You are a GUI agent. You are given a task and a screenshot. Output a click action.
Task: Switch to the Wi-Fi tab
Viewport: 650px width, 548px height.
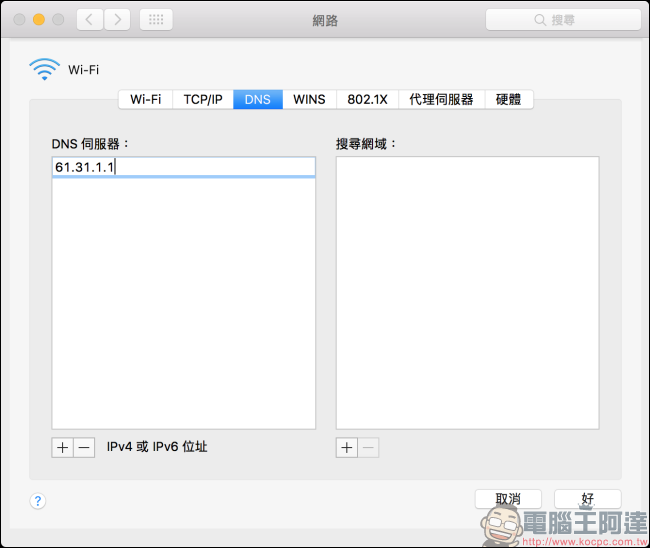pos(146,99)
